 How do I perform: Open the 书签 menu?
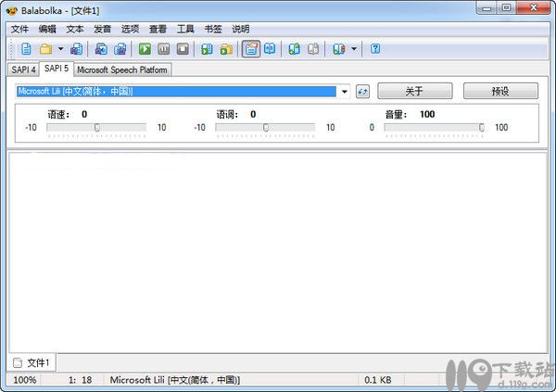(213, 29)
